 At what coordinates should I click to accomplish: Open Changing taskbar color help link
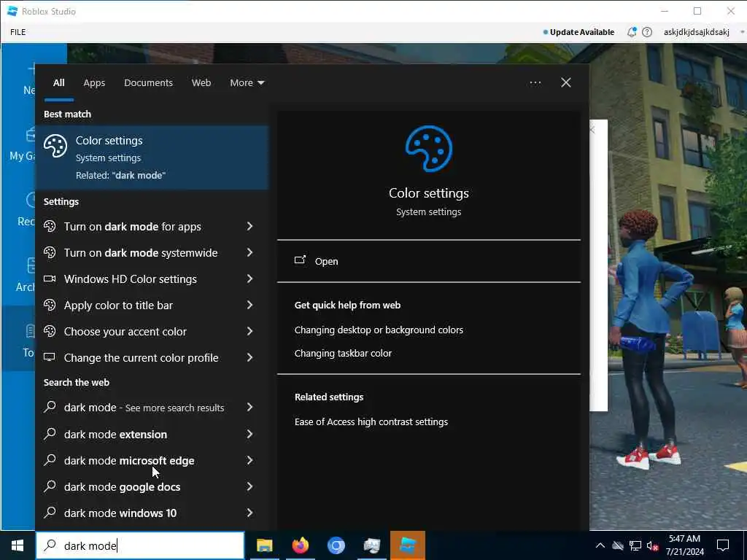coord(343,353)
